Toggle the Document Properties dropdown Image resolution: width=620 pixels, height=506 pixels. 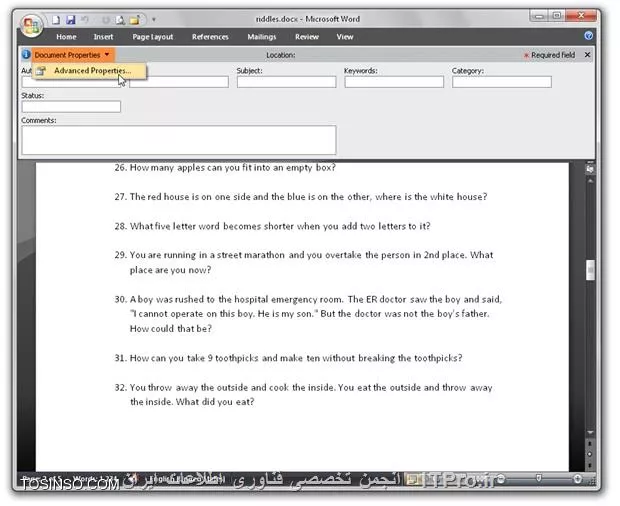click(73, 55)
